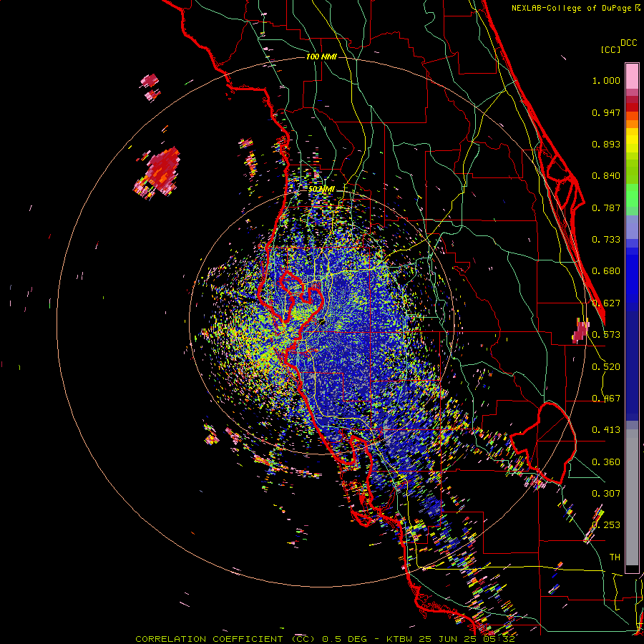The height and width of the screenshot is (644, 644).
Task: Click the CORRELATION COEFFICIENT (CC) caption text
Action: click(225, 639)
